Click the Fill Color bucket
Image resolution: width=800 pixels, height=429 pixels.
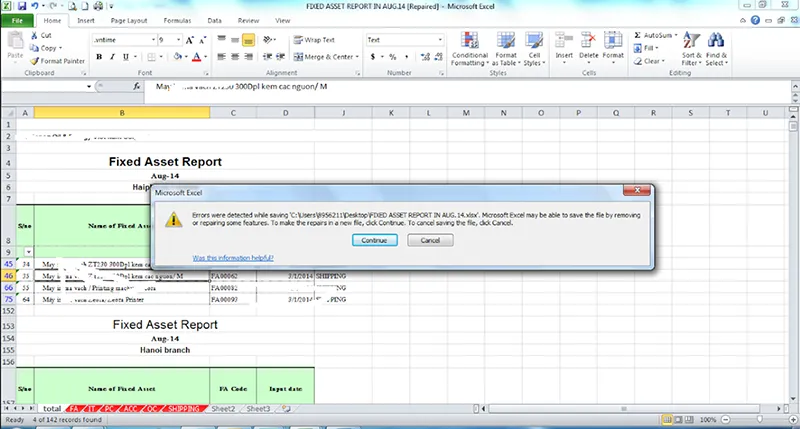178,57
